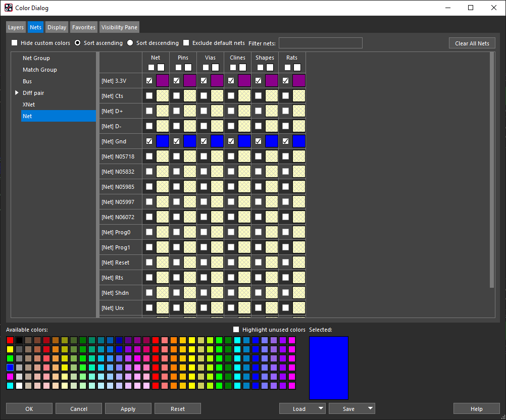Click the [Net] Rts row label

(112, 278)
